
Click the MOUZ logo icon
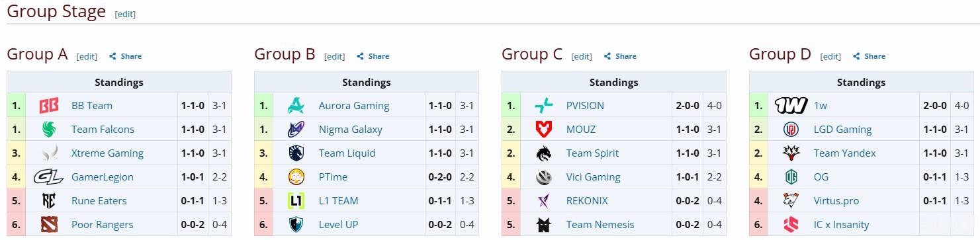pos(543,129)
